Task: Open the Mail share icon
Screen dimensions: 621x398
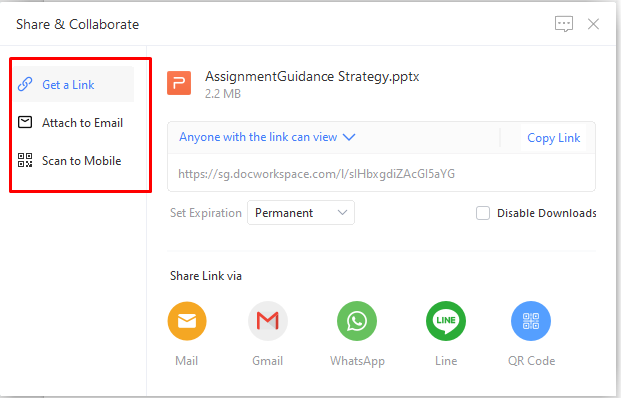Action: click(187, 321)
